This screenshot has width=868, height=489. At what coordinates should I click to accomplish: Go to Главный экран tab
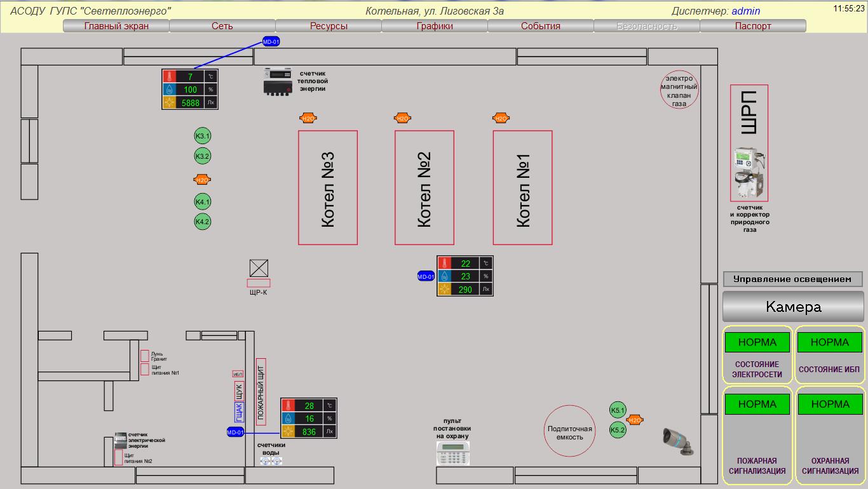[x=116, y=26]
